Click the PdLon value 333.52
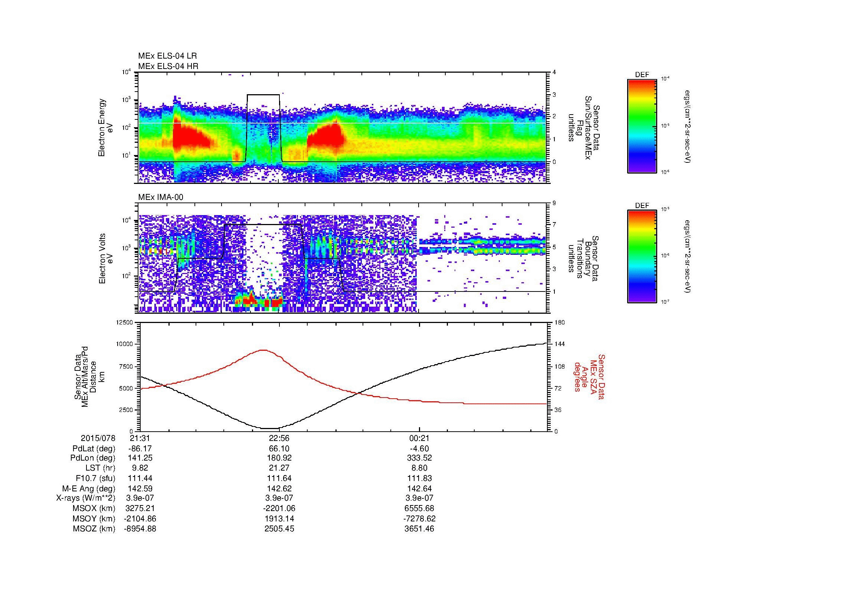Screen dimensions: 868x613 [420, 458]
